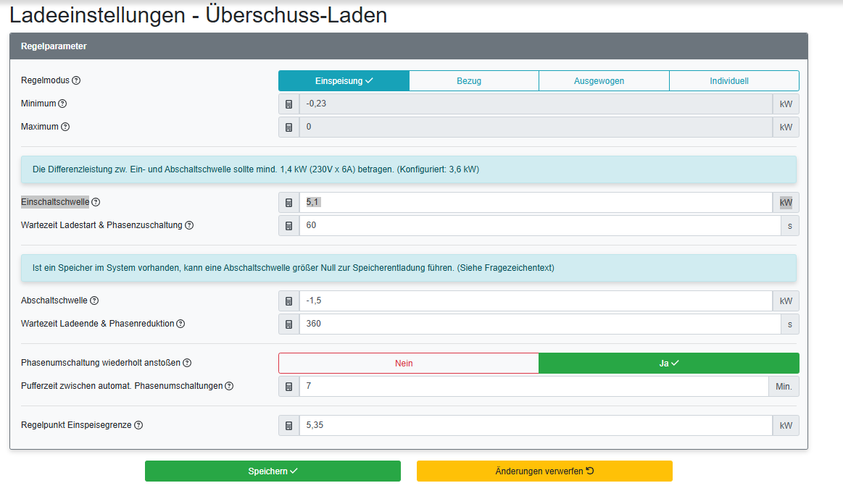
Task: Open the calculator for Einschaltschwelle
Action: [x=288, y=202]
